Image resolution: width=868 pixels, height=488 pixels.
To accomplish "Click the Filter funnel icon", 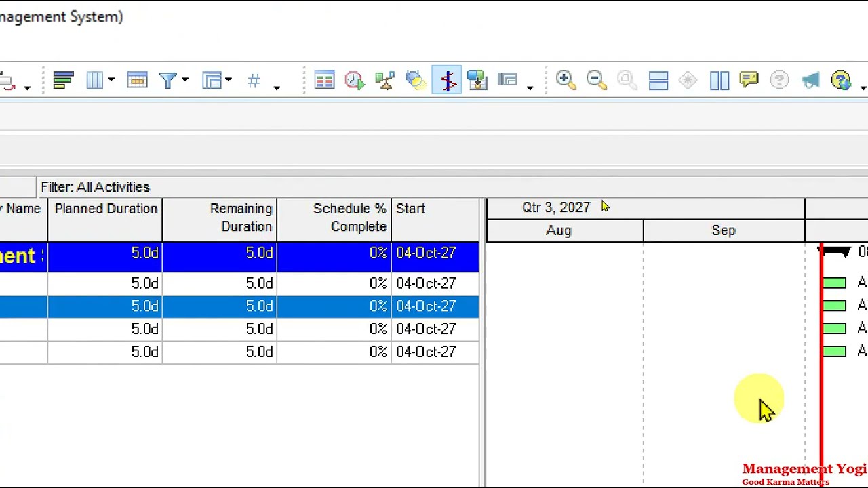I will 167,81.
